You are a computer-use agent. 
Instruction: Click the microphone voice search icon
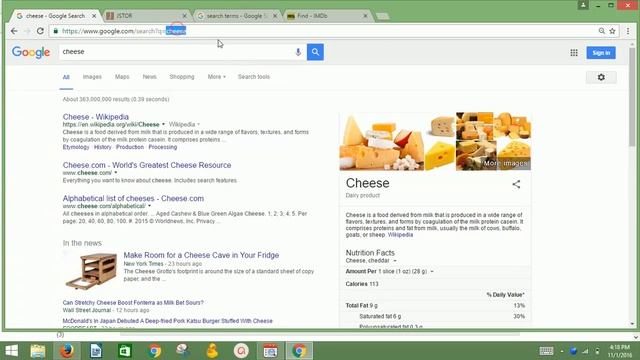coord(298,52)
